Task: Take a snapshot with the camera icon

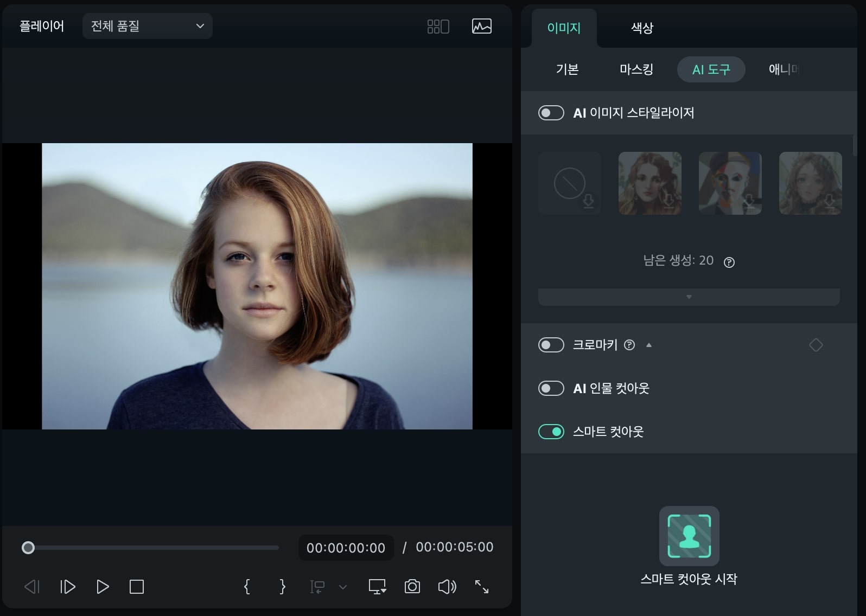Action: click(x=412, y=587)
